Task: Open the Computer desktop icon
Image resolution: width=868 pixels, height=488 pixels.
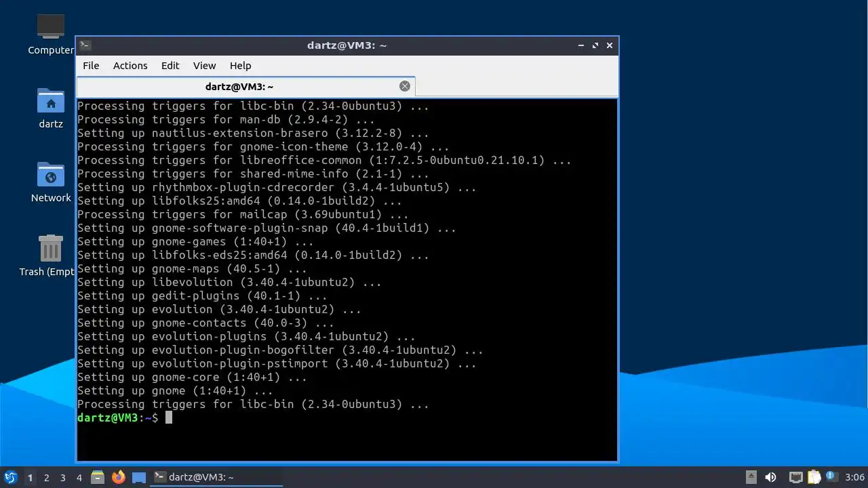Action: 51,34
